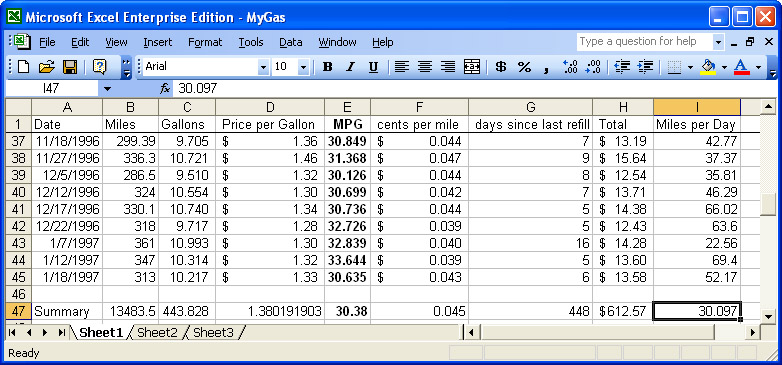Image resolution: width=782 pixels, height=365 pixels.
Task: Open the Format menu
Action: [x=205, y=42]
